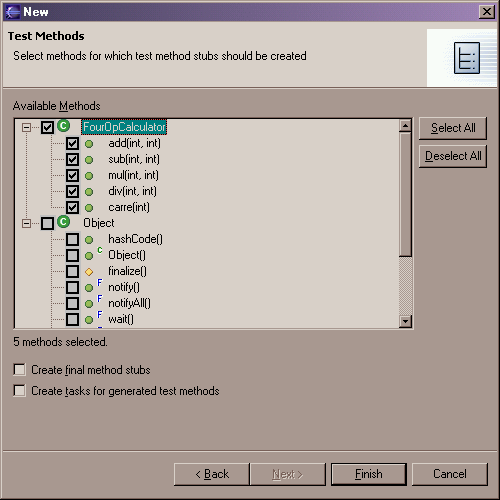
Task: Select the notifyAll() method entry
Action: click(x=129, y=303)
